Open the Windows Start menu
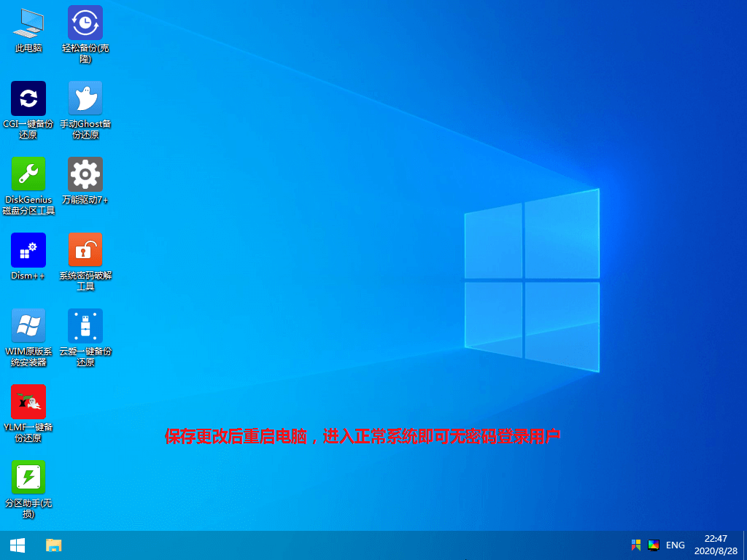The image size is (747, 560). [x=18, y=545]
